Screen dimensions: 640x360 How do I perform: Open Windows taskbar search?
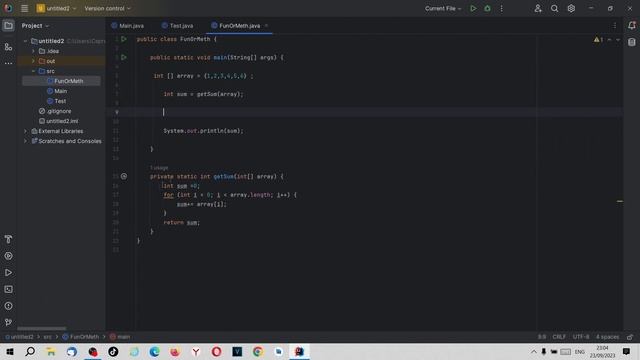pos(30,351)
